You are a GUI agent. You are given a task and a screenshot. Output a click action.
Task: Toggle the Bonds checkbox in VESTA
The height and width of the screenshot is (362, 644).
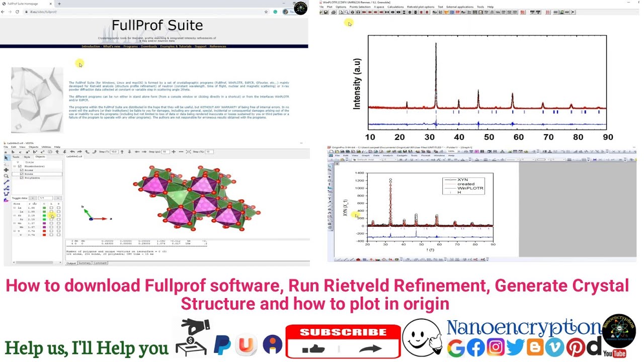(x=22, y=174)
